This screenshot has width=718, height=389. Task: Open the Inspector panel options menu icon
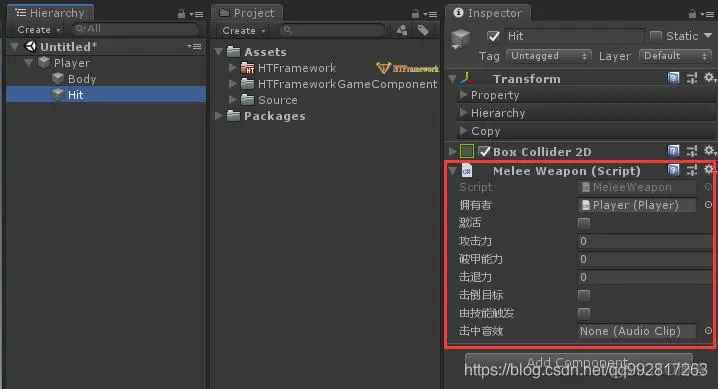coord(708,14)
